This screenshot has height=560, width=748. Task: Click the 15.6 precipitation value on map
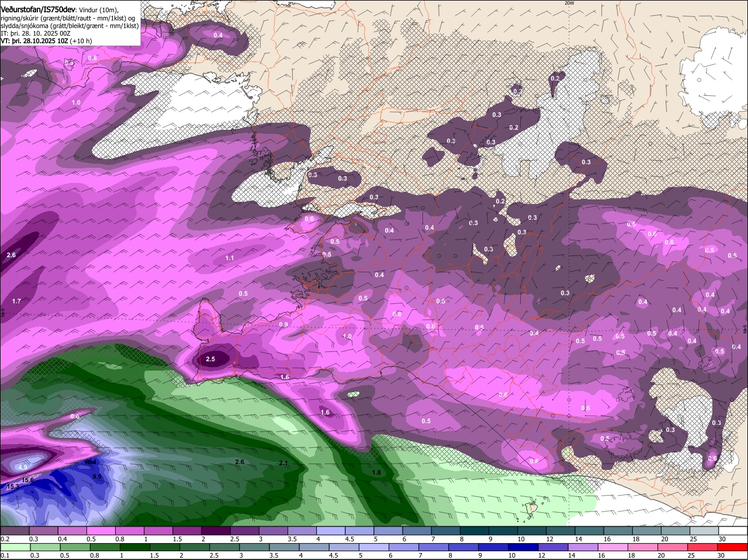pos(27,480)
